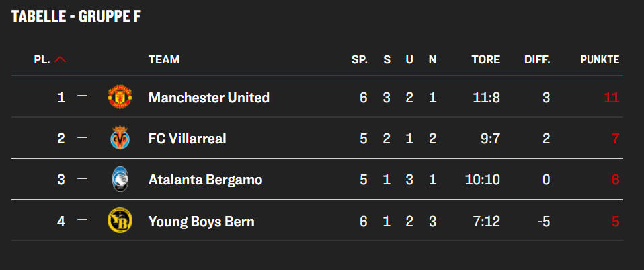This screenshot has height=270, width=644.
Task: Click the Young Boys Bern crest logo
Action: click(120, 221)
